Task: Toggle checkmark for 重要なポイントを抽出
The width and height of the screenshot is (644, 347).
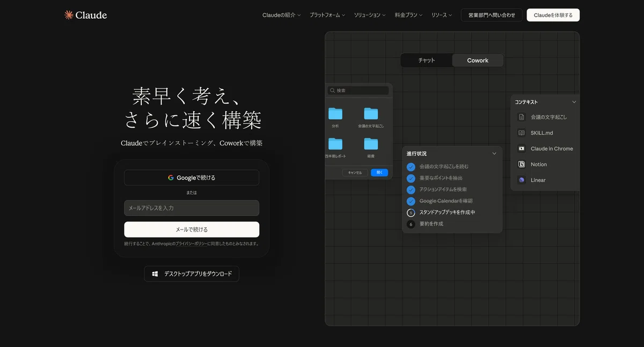Action: pyautogui.click(x=411, y=178)
